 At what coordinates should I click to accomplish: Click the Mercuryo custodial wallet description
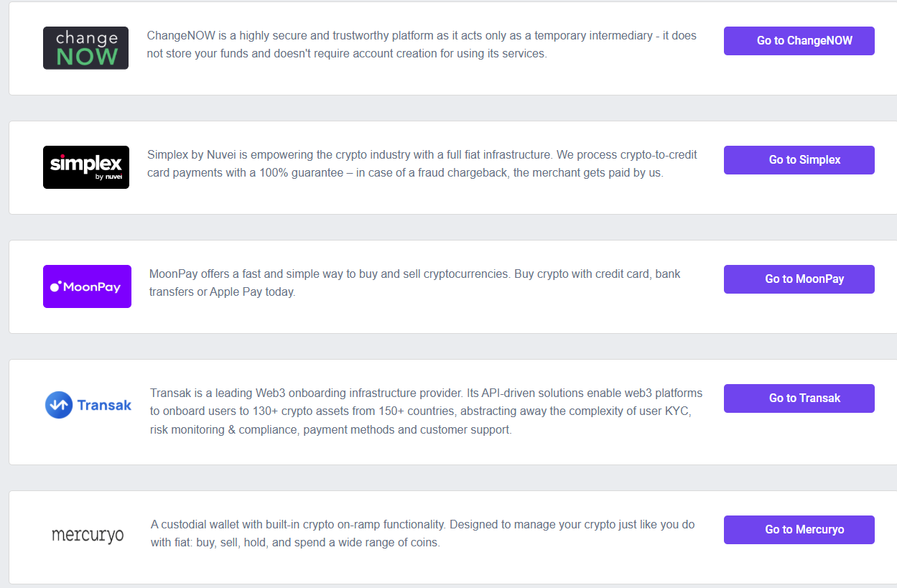pyautogui.click(x=422, y=533)
